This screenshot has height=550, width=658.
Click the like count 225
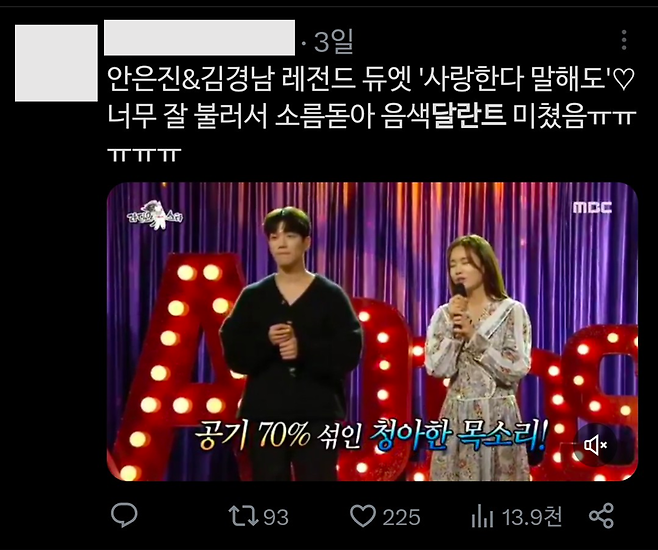(401, 517)
